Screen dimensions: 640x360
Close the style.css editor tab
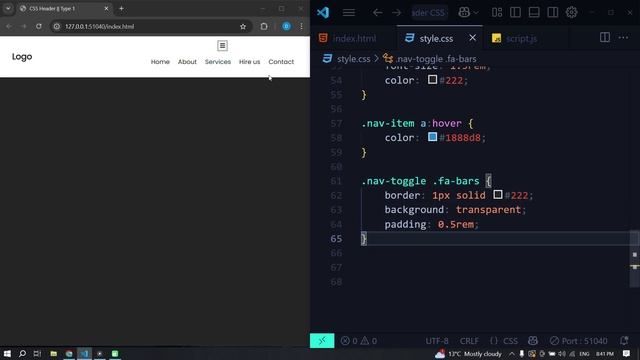coord(472,38)
